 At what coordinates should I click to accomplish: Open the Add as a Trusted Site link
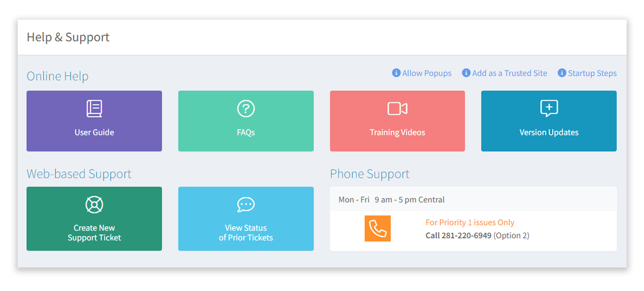point(509,73)
